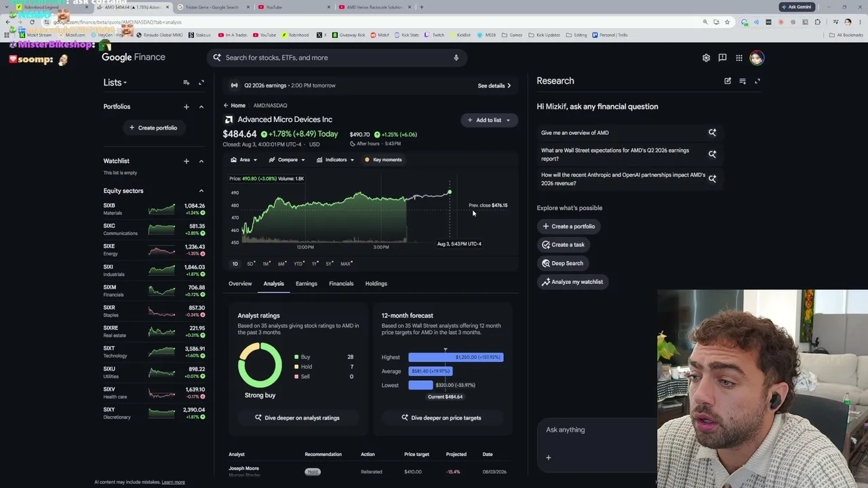Create a new list with the add-list icon
This screenshot has height=488, width=868.
tap(186, 83)
